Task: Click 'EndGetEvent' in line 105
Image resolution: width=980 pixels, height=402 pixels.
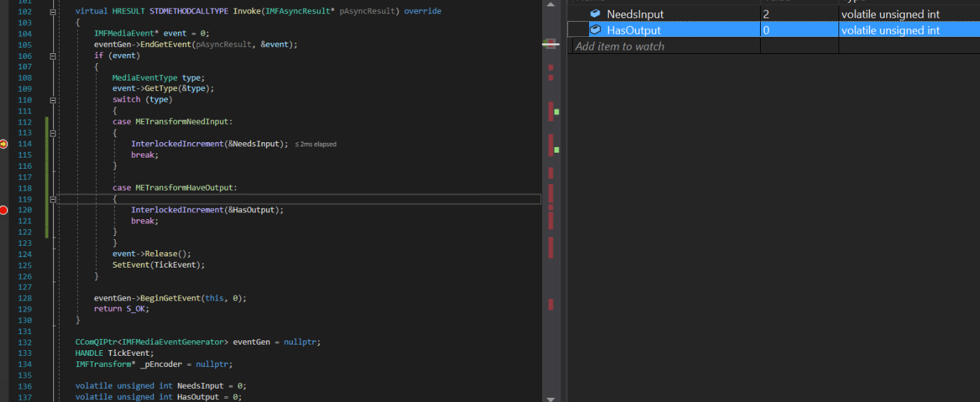Action: click(x=165, y=45)
